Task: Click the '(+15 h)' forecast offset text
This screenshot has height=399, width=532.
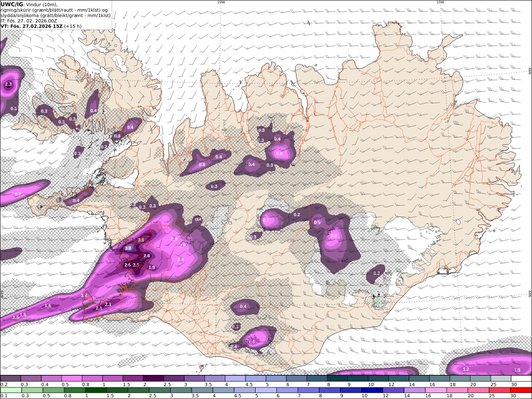Action: [73, 26]
